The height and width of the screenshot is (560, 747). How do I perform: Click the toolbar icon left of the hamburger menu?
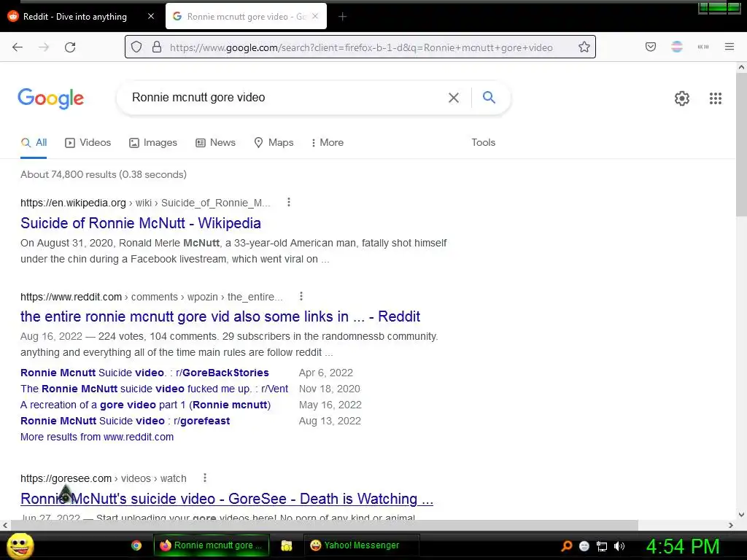[x=703, y=47]
